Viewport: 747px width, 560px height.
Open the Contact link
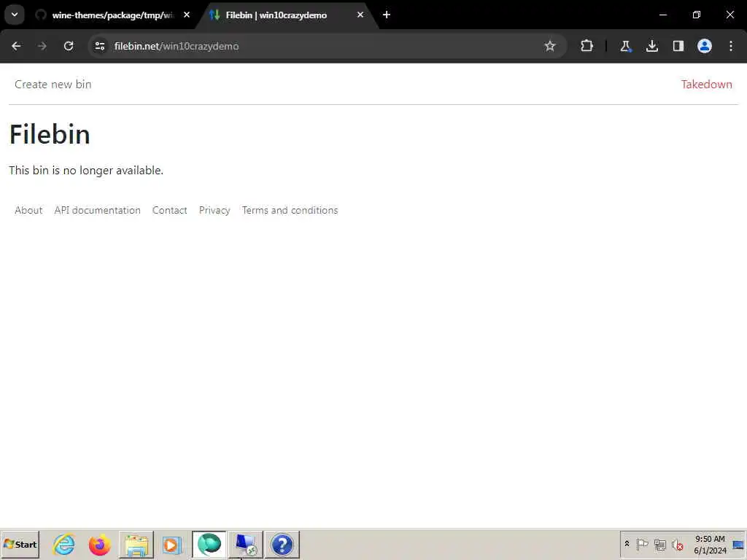tap(169, 210)
